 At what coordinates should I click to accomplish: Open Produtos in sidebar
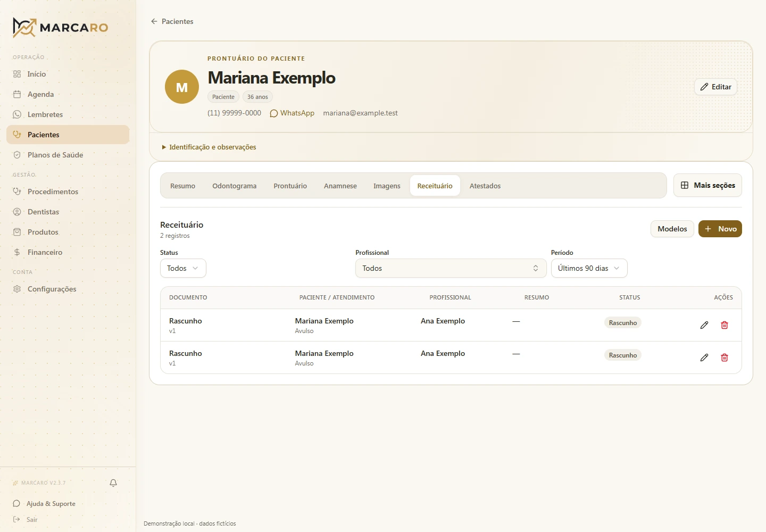click(x=68, y=232)
